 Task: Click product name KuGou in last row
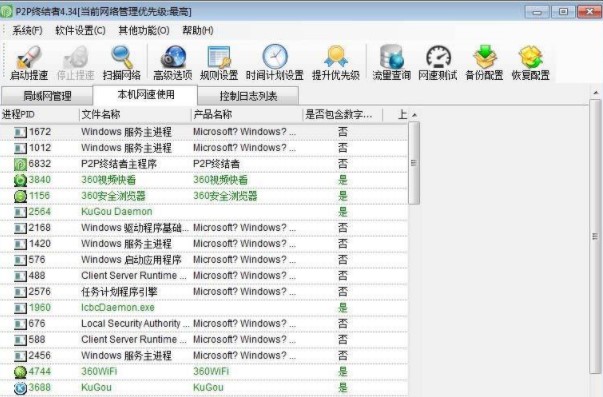(x=208, y=388)
